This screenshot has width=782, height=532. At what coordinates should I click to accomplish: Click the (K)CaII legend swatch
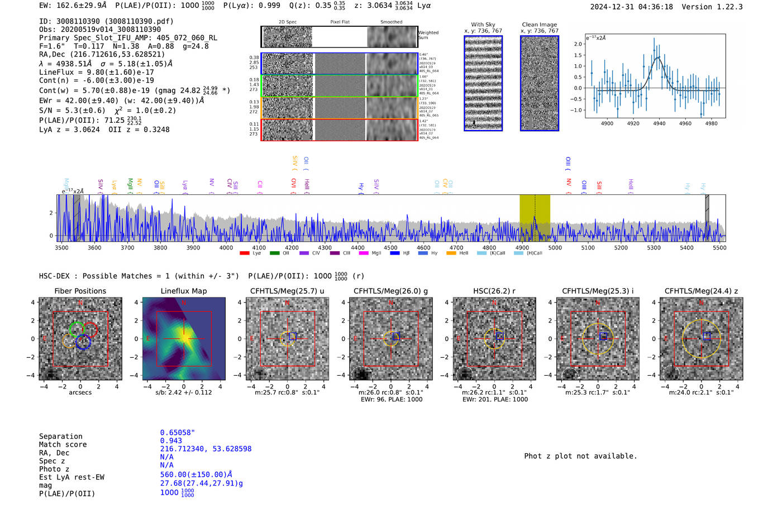pyautogui.click(x=481, y=253)
